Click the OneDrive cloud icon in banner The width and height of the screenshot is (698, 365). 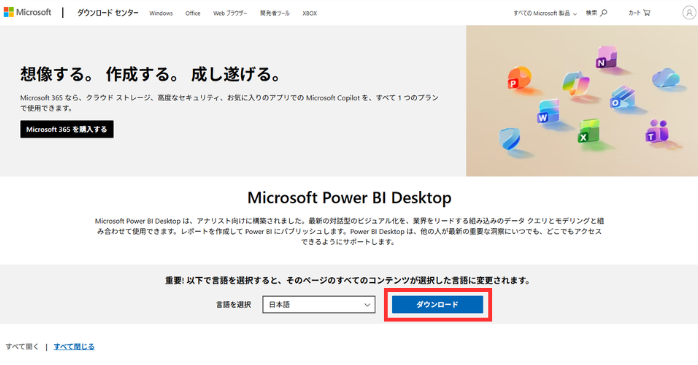tap(666, 77)
